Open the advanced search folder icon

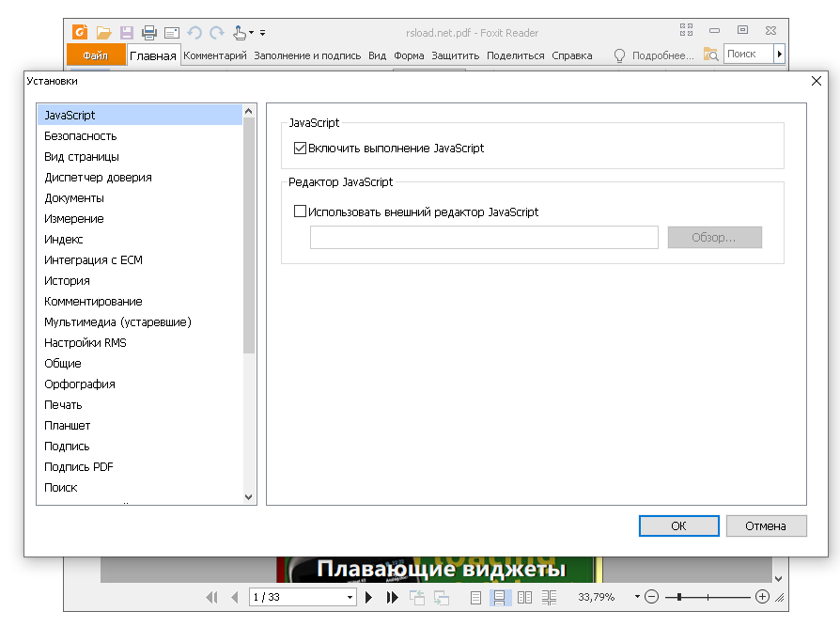(x=711, y=55)
